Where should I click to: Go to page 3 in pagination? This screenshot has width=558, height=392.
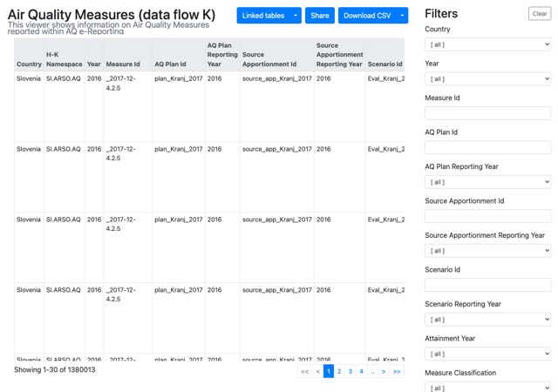click(350, 371)
